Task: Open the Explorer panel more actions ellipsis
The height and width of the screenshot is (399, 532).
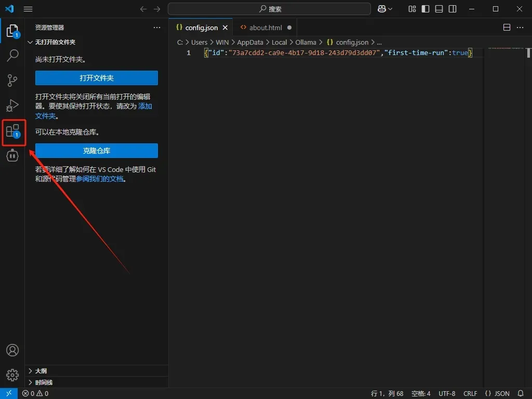Action: point(157,28)
